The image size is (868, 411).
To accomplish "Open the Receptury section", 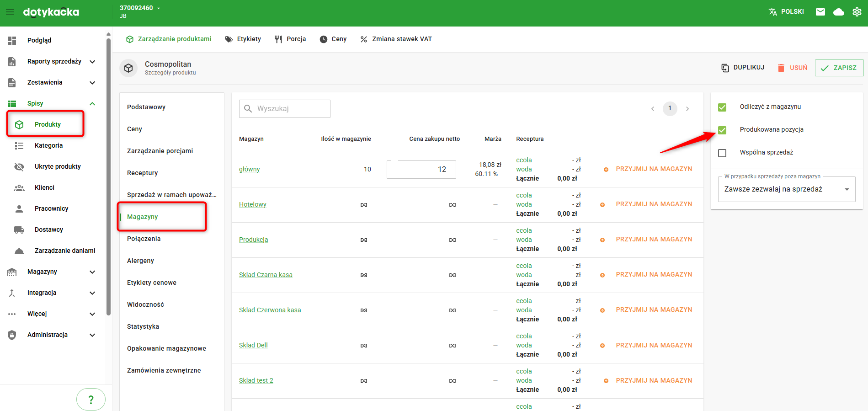I will coord(143,173).
